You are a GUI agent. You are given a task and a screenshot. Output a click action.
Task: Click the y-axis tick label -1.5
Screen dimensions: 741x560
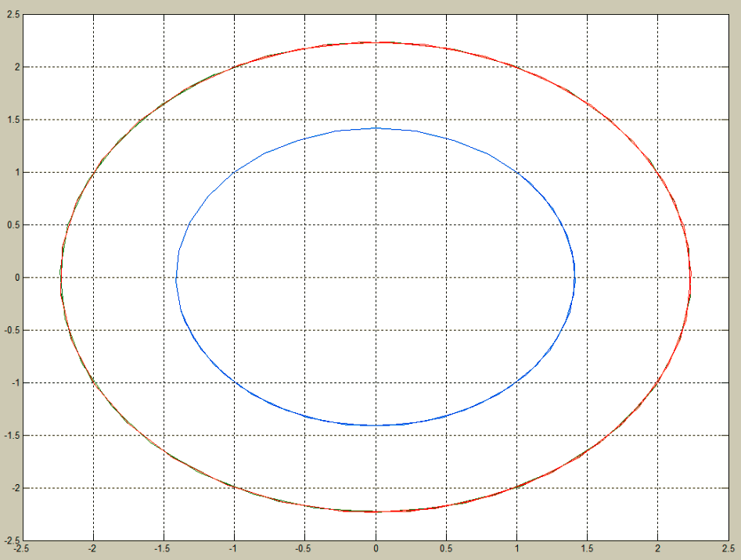click(x=13, y=436)
